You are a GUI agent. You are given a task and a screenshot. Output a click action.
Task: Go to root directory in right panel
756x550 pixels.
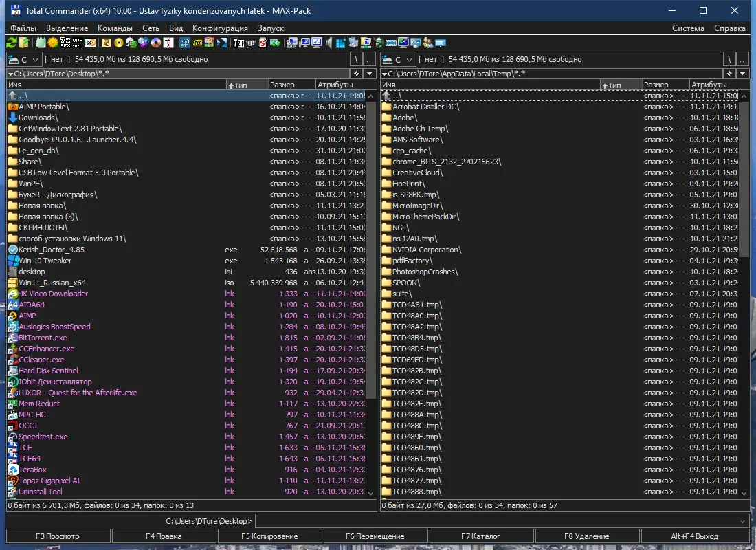(731, 60)
